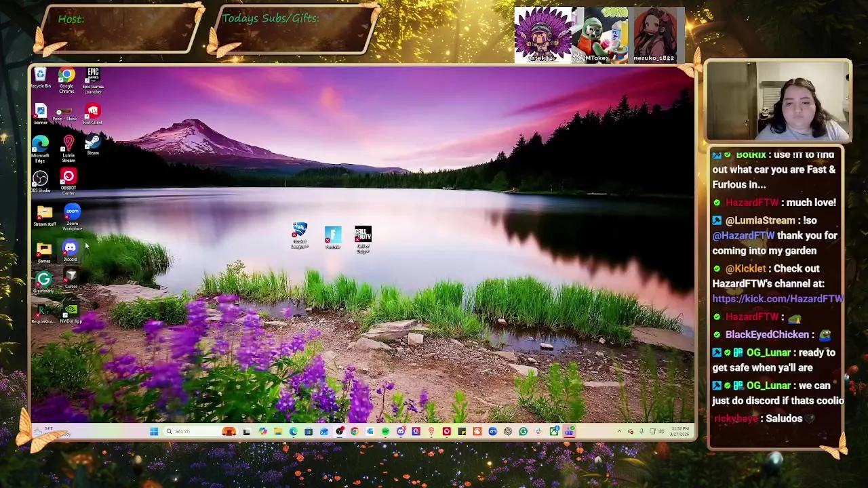Open Spotify from the taskbar

point(385,431)
